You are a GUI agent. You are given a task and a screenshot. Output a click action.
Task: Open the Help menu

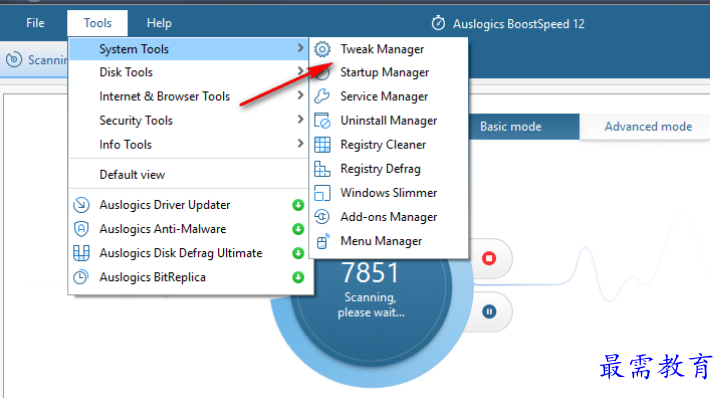159,23
